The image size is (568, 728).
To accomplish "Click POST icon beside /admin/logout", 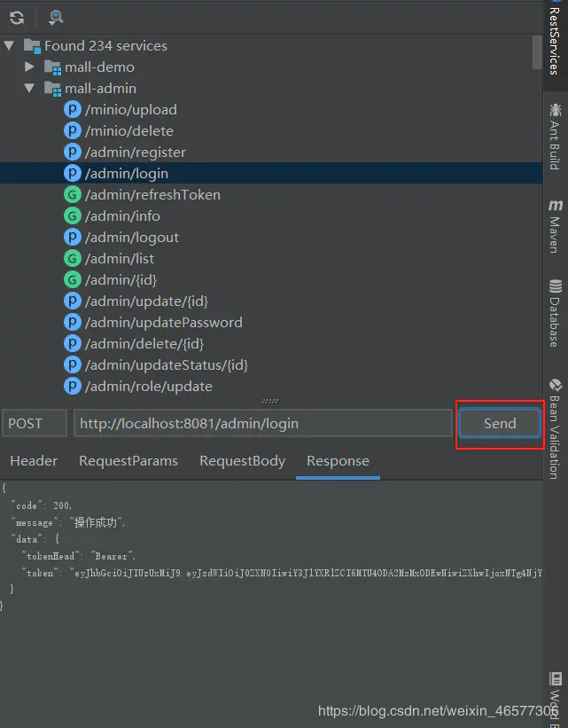I will click(72, 238).
